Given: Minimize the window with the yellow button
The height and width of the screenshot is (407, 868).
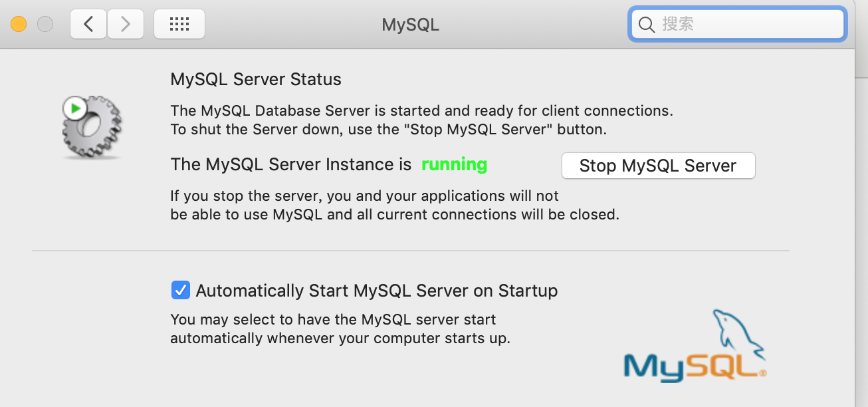Looking at the screenshot, I should click(19, 25).
